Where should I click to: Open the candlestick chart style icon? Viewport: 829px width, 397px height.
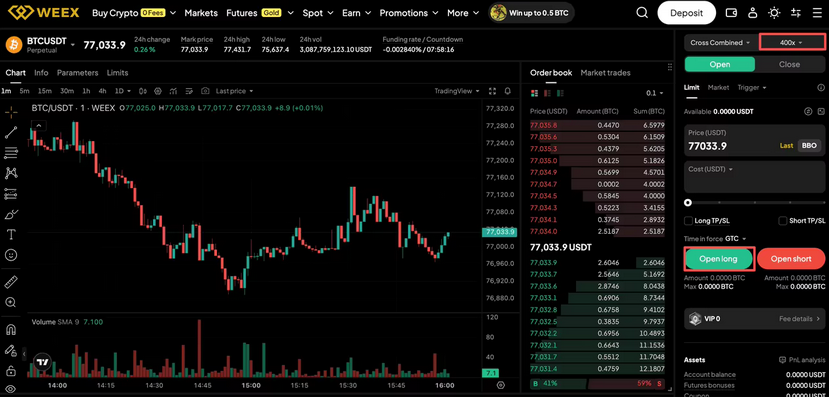144,91
